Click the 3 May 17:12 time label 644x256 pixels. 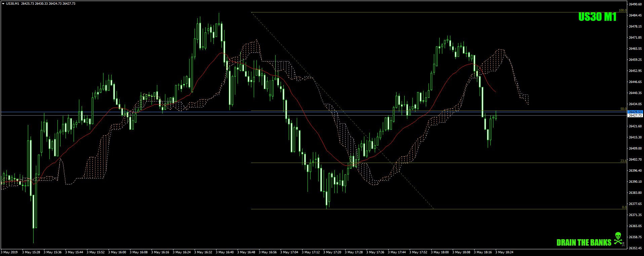coord(311,252)
